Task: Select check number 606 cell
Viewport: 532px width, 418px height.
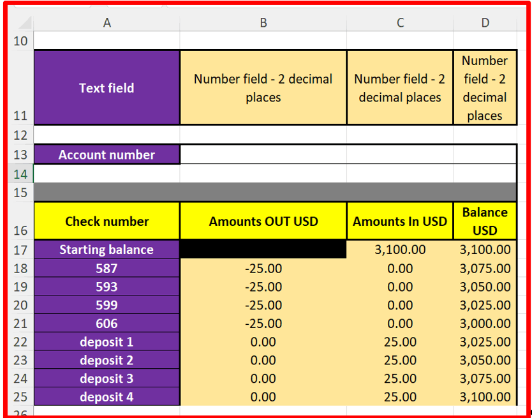Action: 107,324
